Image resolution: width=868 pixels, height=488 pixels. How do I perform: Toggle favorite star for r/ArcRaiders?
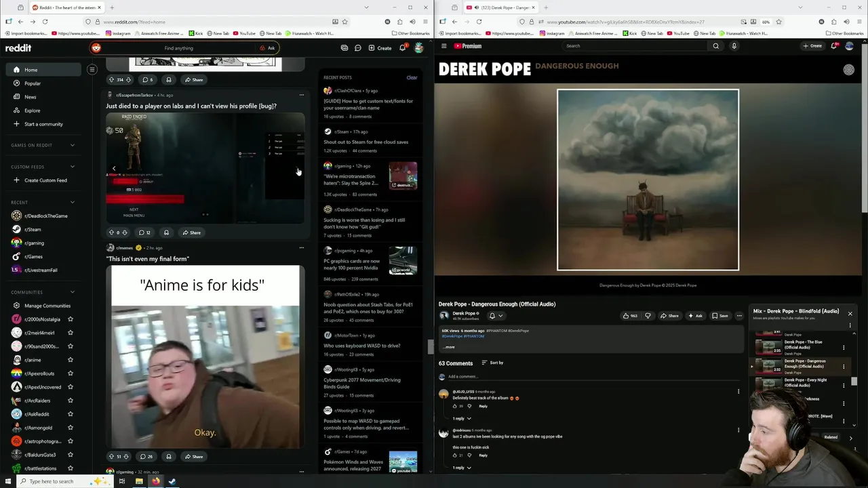71,401
